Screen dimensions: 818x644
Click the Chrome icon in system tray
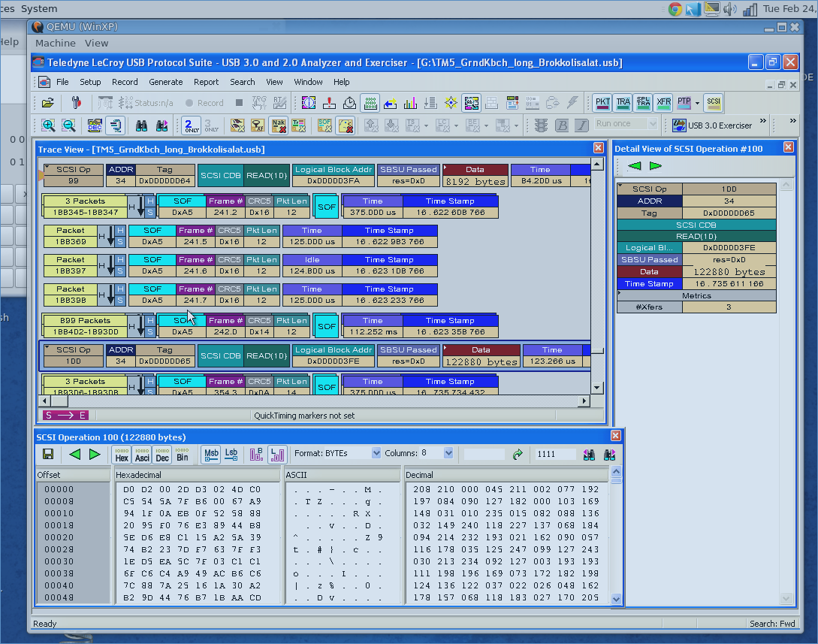click(x=675, y=9)
